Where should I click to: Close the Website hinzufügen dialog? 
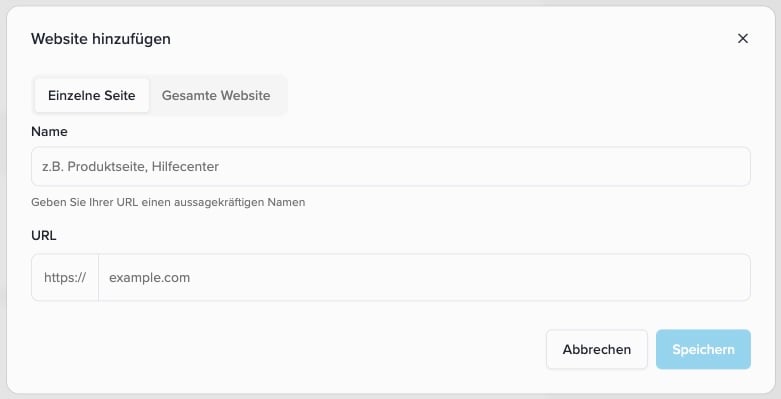[743, 38]
